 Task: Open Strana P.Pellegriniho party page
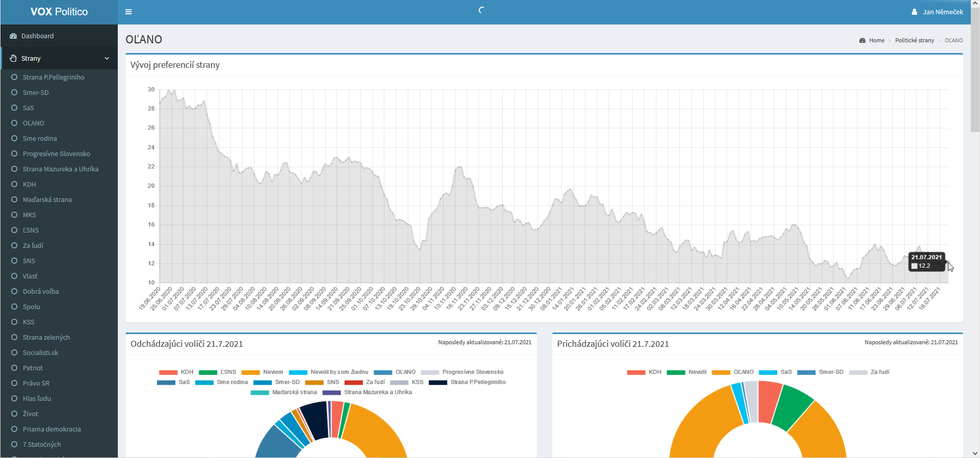(x=54, y=77)
